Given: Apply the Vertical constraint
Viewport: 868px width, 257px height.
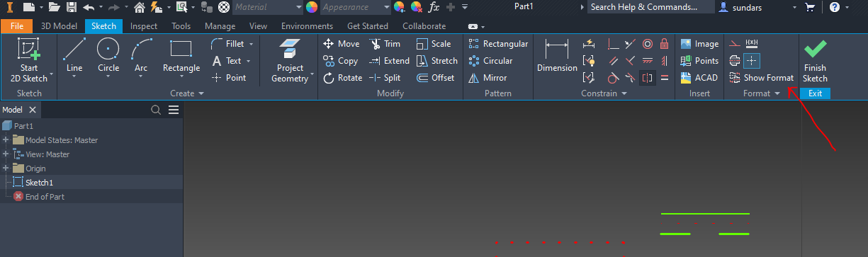Looking at the screenshot, I should tap(665, 61).
